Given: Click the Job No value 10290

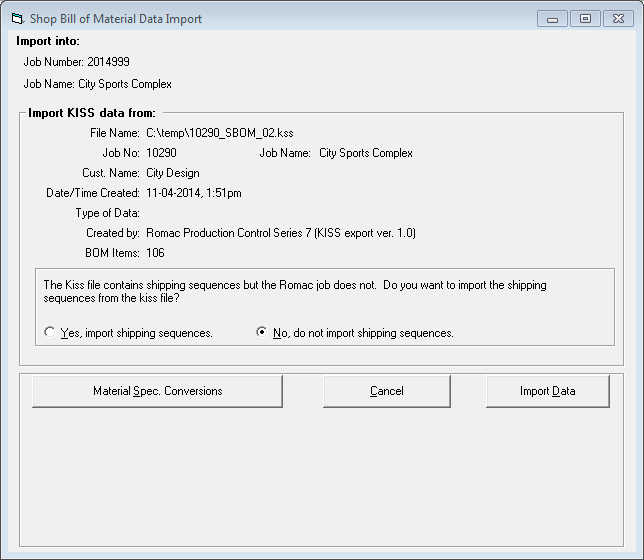Looking at the screenshot, I should click(161, 153).
